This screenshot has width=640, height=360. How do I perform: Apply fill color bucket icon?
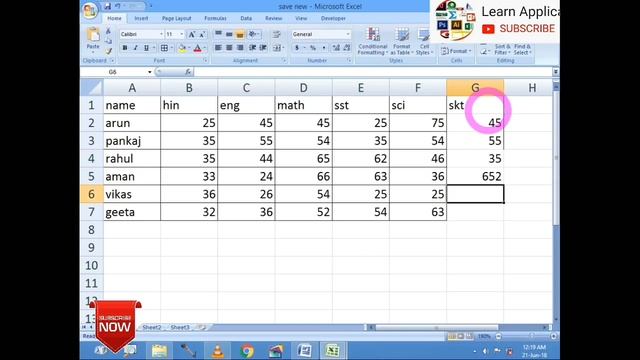pyautogui.click(x=182, y=48)
